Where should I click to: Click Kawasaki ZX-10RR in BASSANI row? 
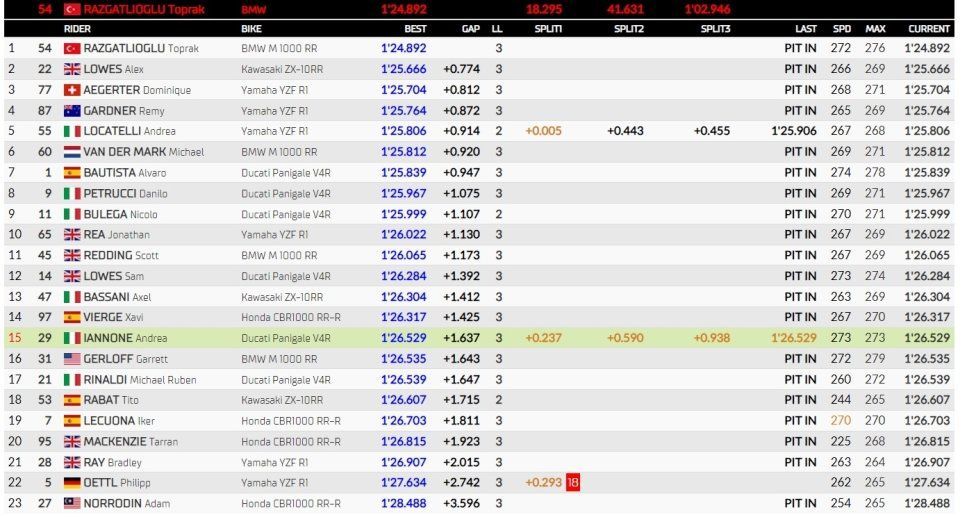coord(282,297)
